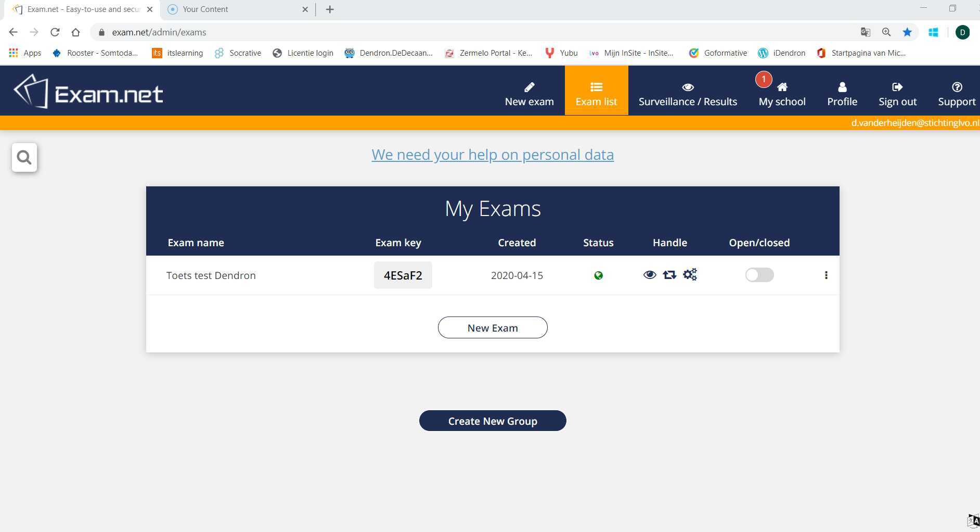Select the Exam list menu item

click(x=597, y=102)
